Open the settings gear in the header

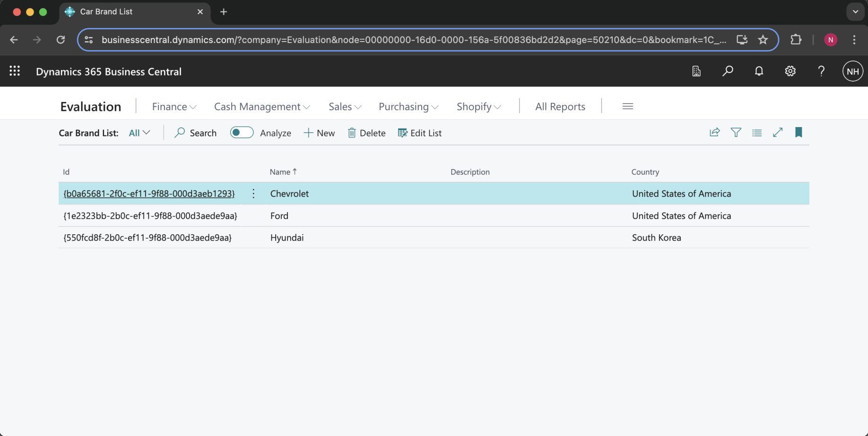tap(790, 71)
